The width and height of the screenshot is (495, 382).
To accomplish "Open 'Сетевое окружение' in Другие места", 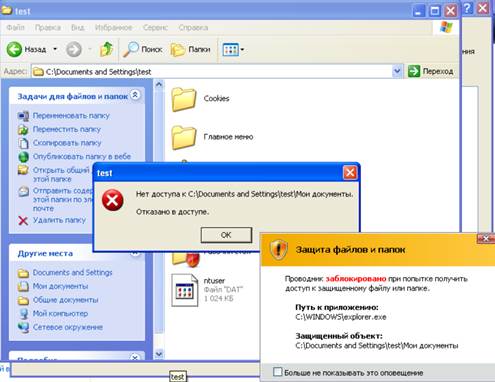I will pyautogui.click(x=68, y=327).
